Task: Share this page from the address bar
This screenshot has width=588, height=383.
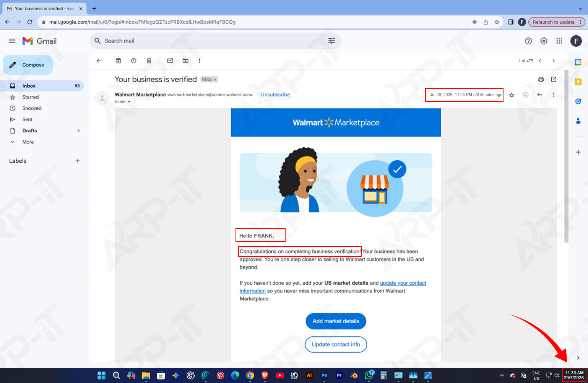Action: [x=486, y=22]
